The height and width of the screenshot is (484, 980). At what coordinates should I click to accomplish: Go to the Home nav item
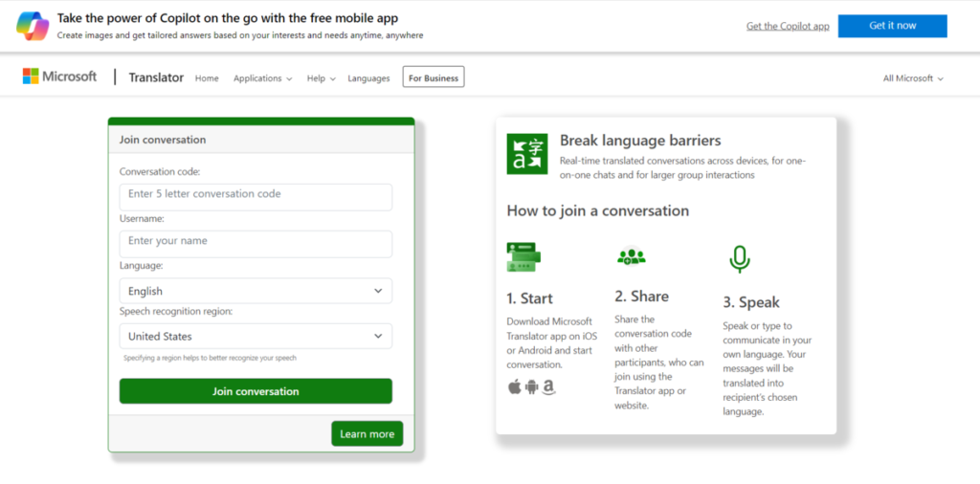(207, 78)
